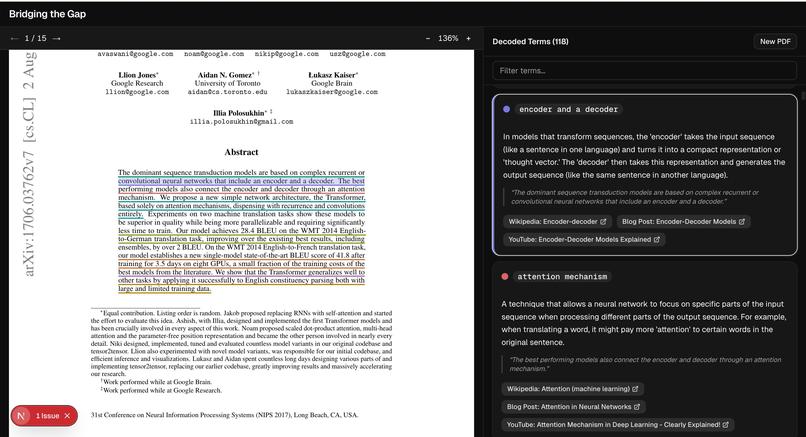Focus the Filter terms input field
This screenshot has height=437, width=806.
click(645, 71)
